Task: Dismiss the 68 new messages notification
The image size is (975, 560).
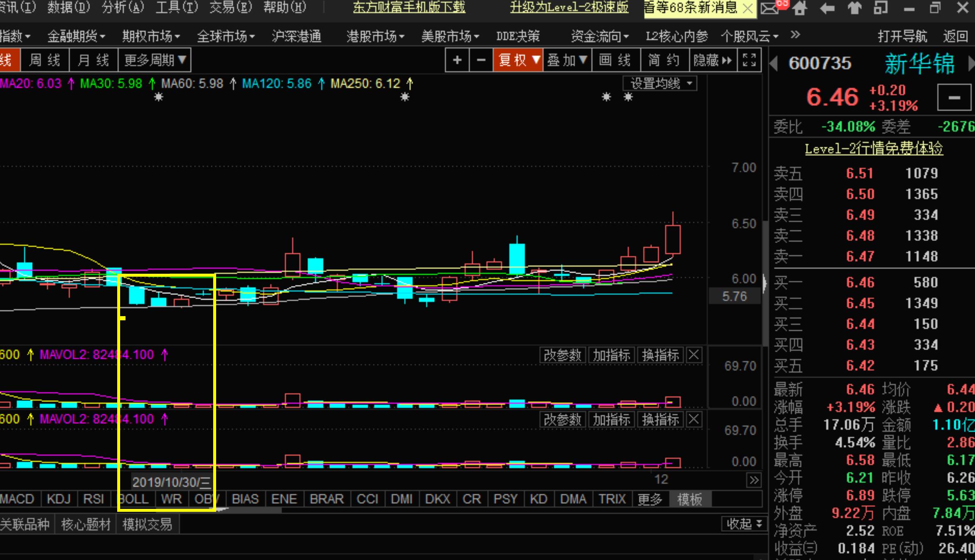Action: pyautogui.click(x=747, y=9)
